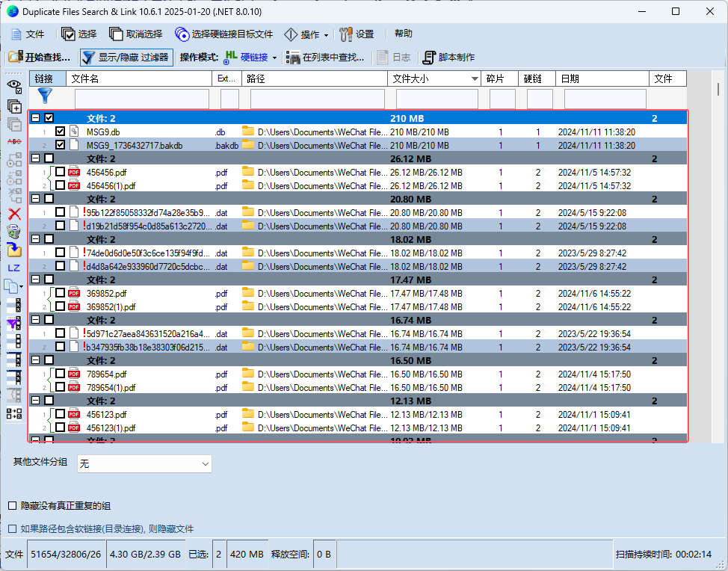Click the recycle bin icon in sidebar
The width and height of the screenshot is (728, 571).
[x=14, y=232]
